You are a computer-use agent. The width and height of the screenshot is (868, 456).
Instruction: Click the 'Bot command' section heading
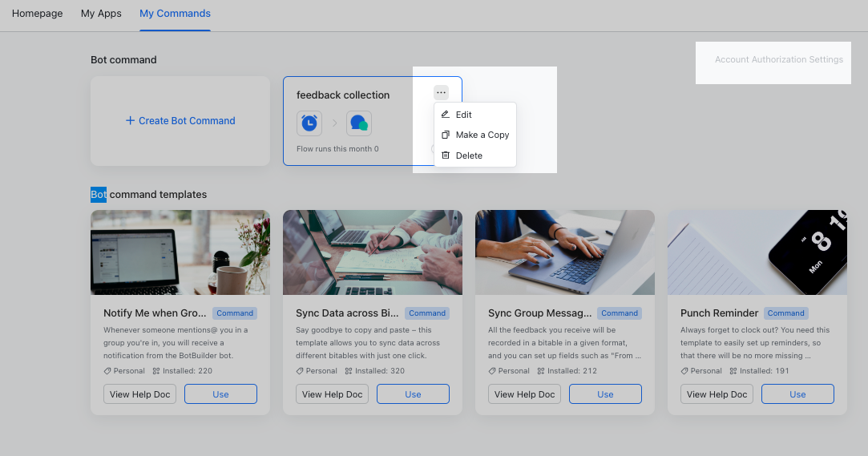pyautogui.click(x=123, y=60)
